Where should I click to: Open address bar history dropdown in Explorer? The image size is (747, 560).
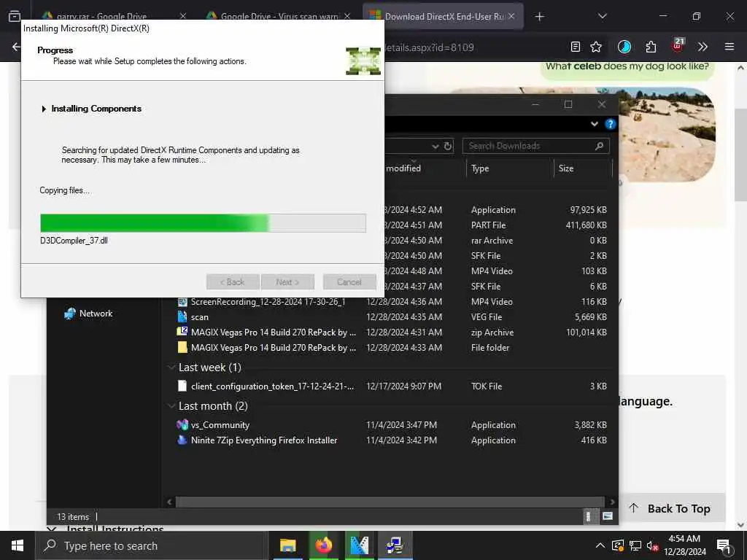[435, 146]
